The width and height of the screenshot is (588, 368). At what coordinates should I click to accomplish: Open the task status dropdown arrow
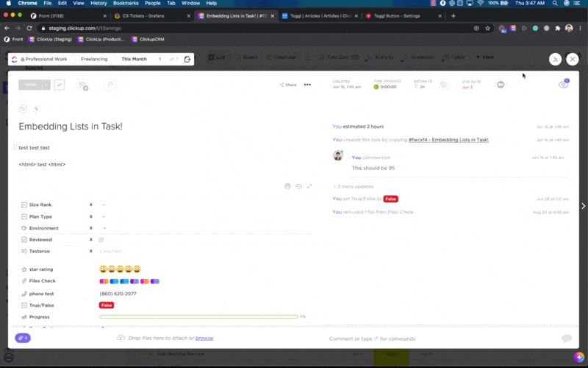point(46,85)
